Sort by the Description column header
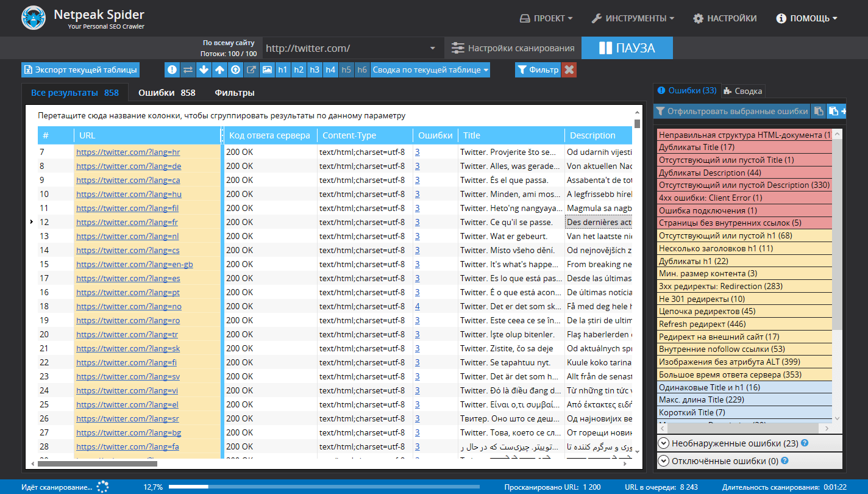The image size is (868, 494). pos(599,135)
